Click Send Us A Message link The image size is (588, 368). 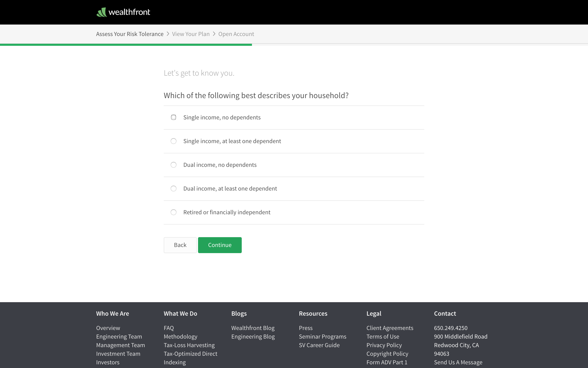458,362
